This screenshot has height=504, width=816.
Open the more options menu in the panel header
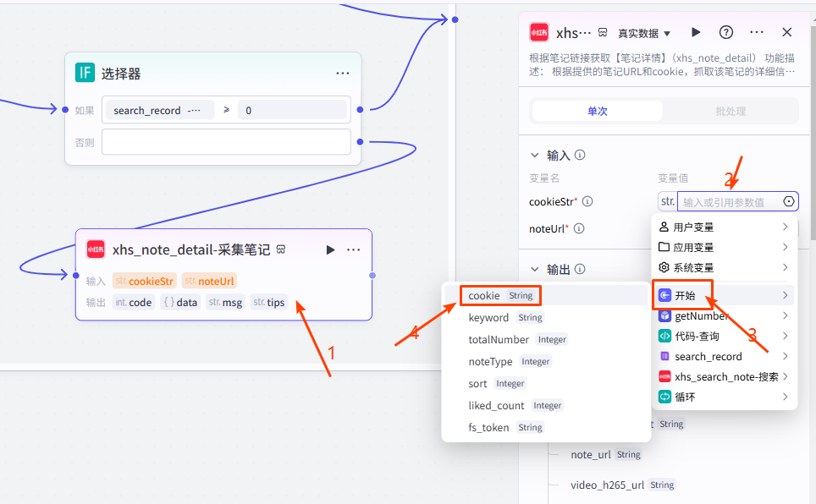(757, 32)
